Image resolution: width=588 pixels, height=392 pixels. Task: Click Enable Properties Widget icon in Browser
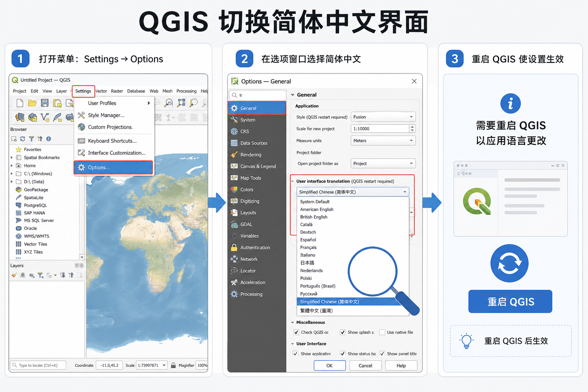[x=49, y=139]
